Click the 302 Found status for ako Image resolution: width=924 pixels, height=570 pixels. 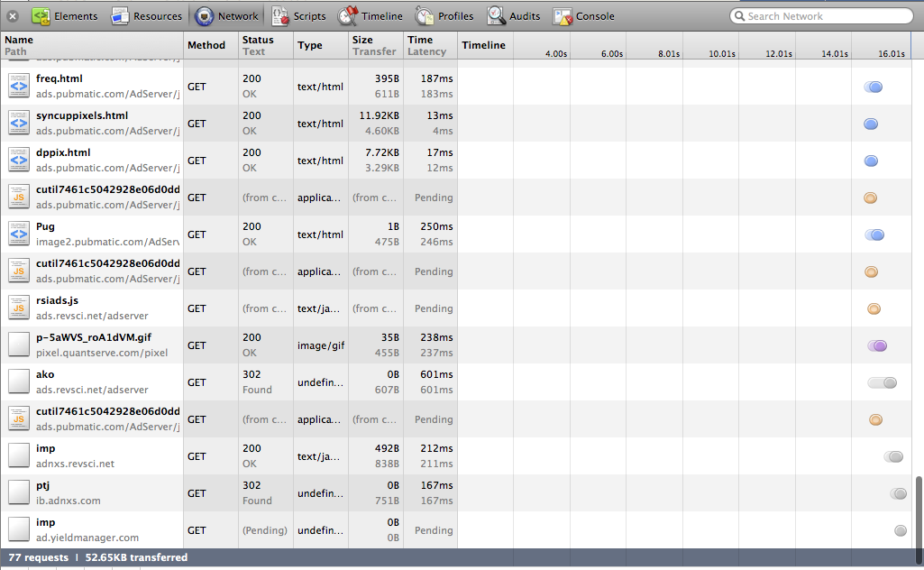point(257,382)
